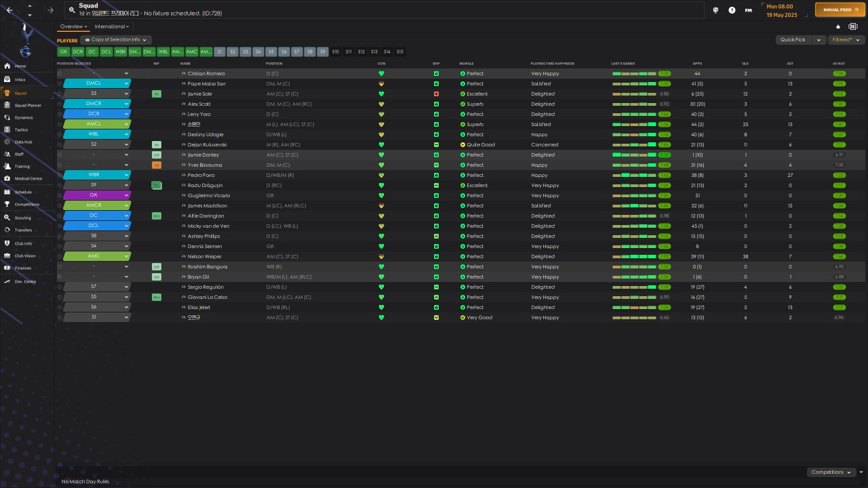This screenshot has width=868, height=488.
Task: Click the Quick Pick button
Action: (793, 40)
